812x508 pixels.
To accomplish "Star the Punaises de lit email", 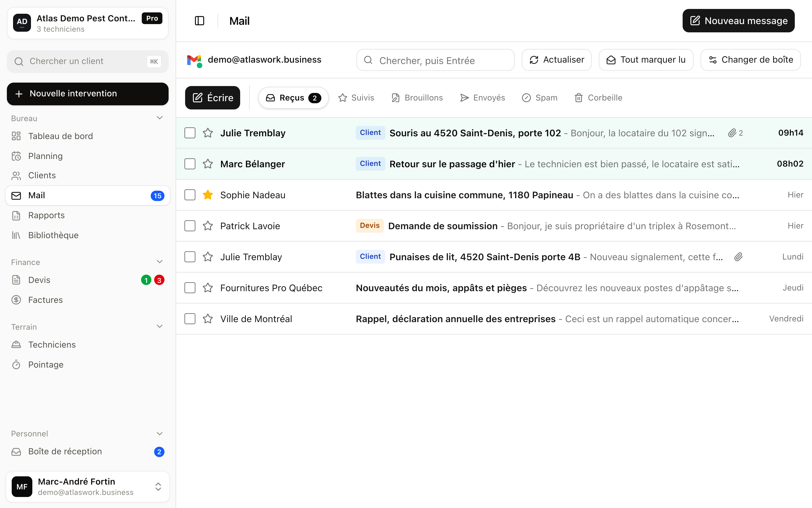I will point(208,257).
